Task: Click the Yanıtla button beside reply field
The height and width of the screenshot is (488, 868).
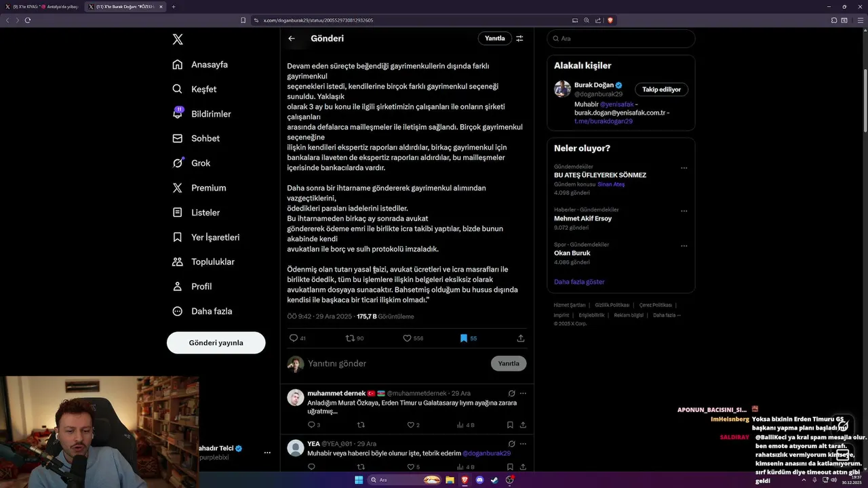Action: point(509,363)
